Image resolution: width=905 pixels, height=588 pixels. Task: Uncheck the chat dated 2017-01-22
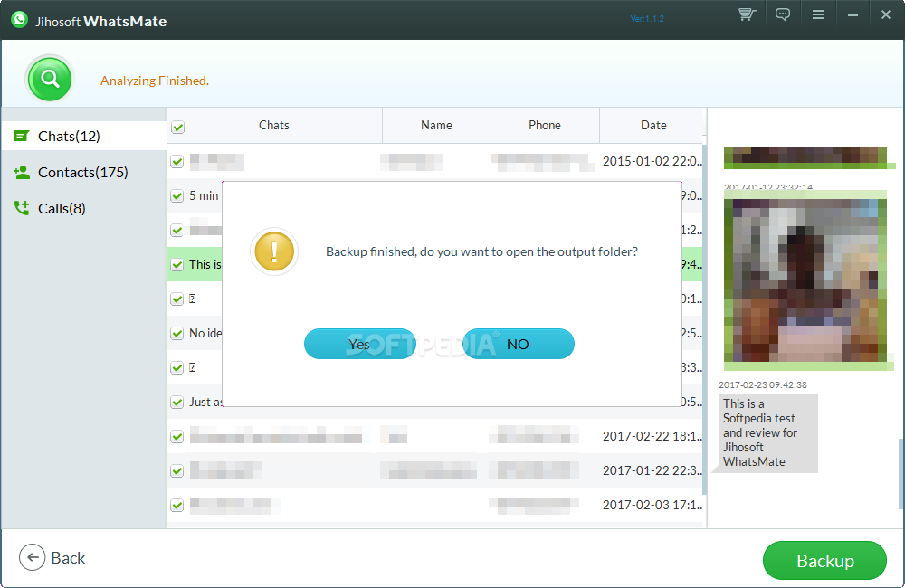point(177,471)
